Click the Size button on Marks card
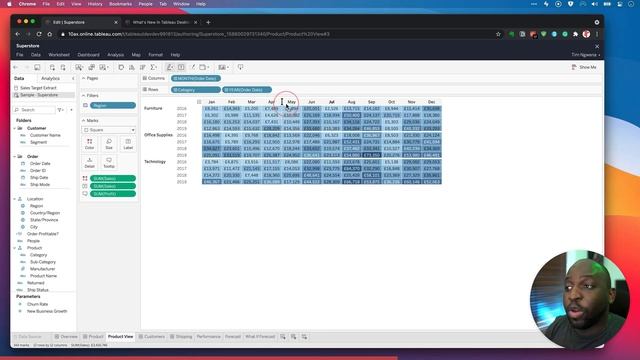The width and height of the screenshot is (640, 360). [x=109, y=144]
